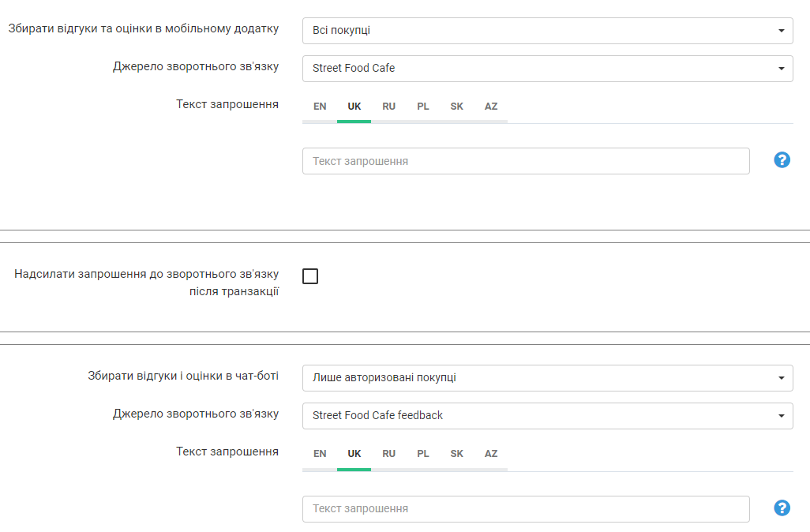
Task: Switch to EN tab in mobile app section
Action: point(320,107)
